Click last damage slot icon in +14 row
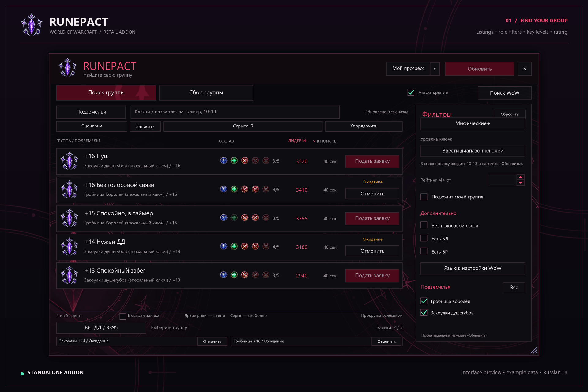The width and height of the screenshot is (588, 392). (x=266, y=246)
